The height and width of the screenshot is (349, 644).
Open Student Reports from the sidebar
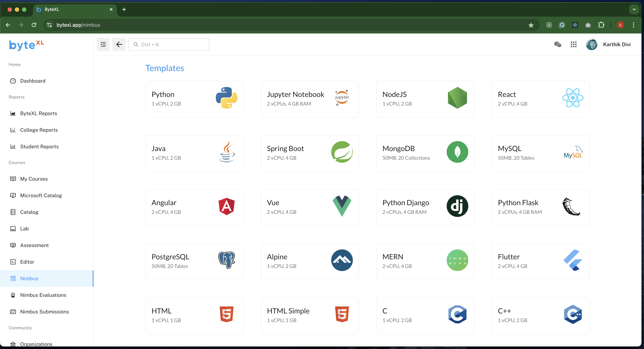[x=39, y=147]
